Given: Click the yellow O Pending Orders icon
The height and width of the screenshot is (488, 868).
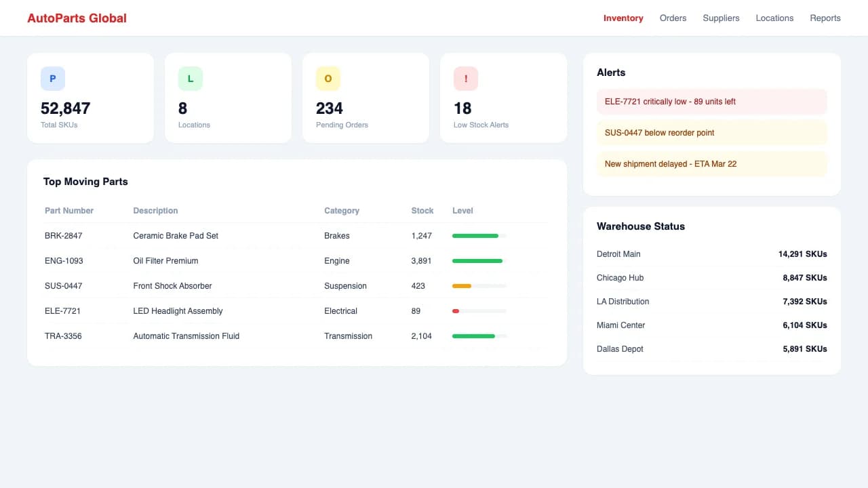Looking at the screenshot, I should (x=328, y=79).
